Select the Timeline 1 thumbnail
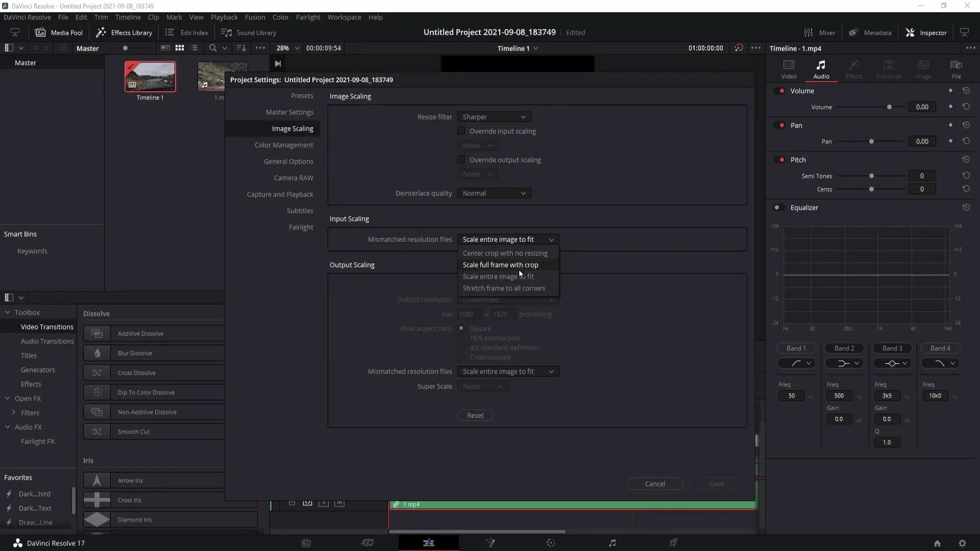The image size is (980, 551). click(x=150, y=77)
